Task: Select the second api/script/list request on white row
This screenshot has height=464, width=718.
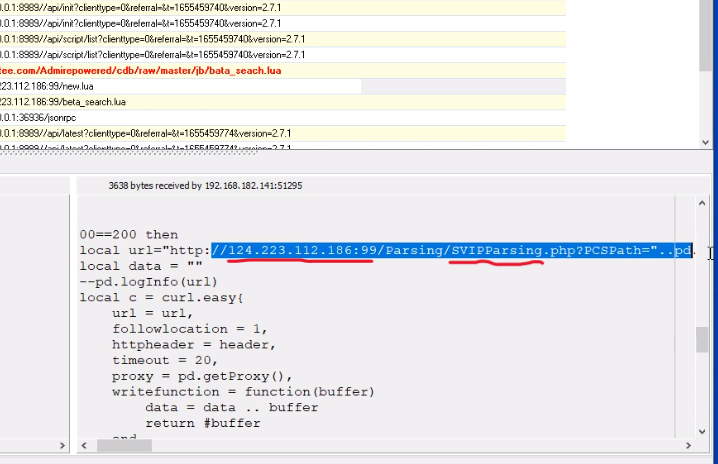Action: pyautogui.click(x=283, y=55)
